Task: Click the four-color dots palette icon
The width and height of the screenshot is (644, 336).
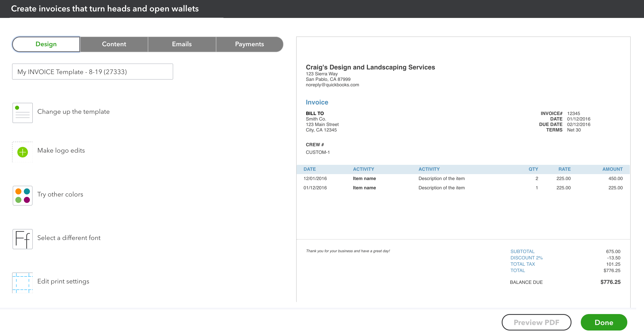Action: click(x=22, y=195)
